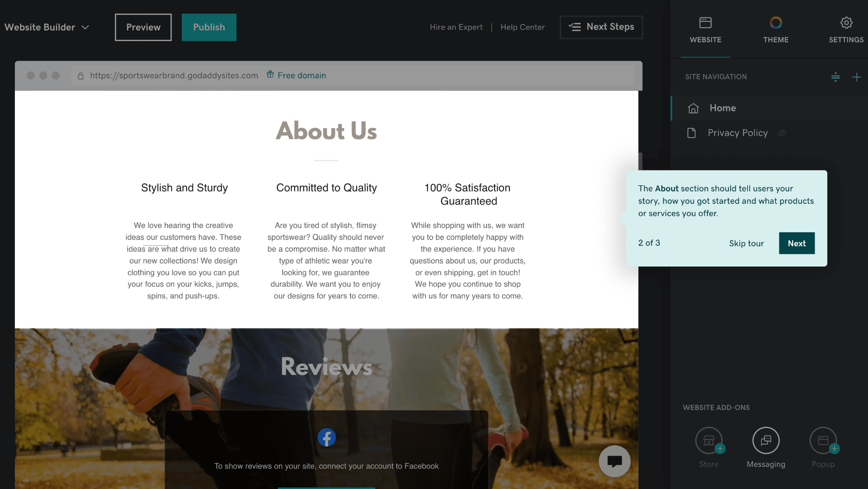Select Privacy Policy navigation item
This screenshot has height=489, width=868.
(738, 132)
